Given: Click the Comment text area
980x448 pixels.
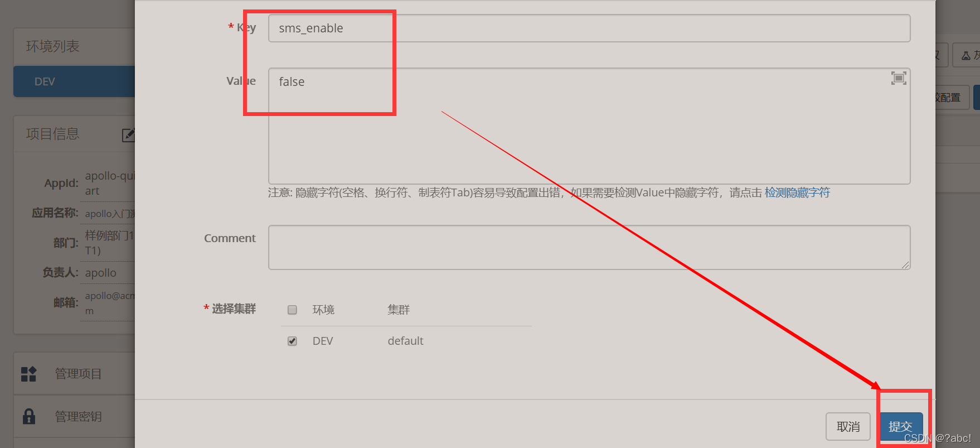Looking at the screenshot, I should [589, 248].
